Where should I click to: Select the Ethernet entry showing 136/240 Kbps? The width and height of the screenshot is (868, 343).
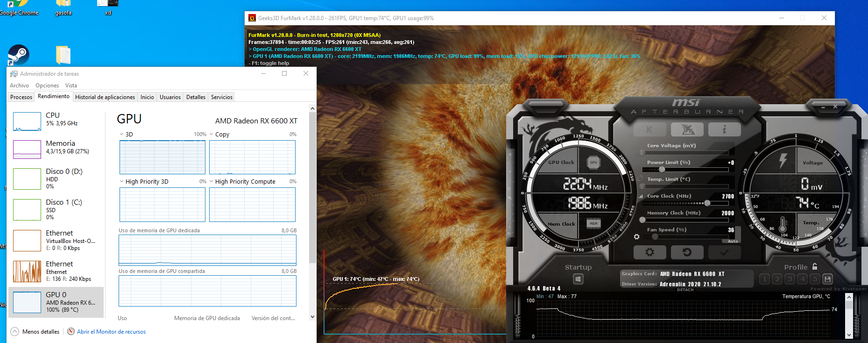56,272
